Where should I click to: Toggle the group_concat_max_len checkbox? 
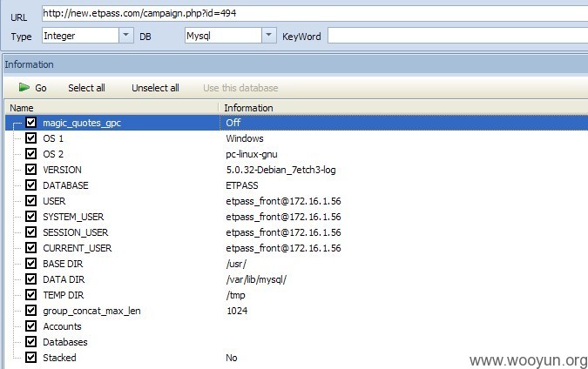point(30,311)
